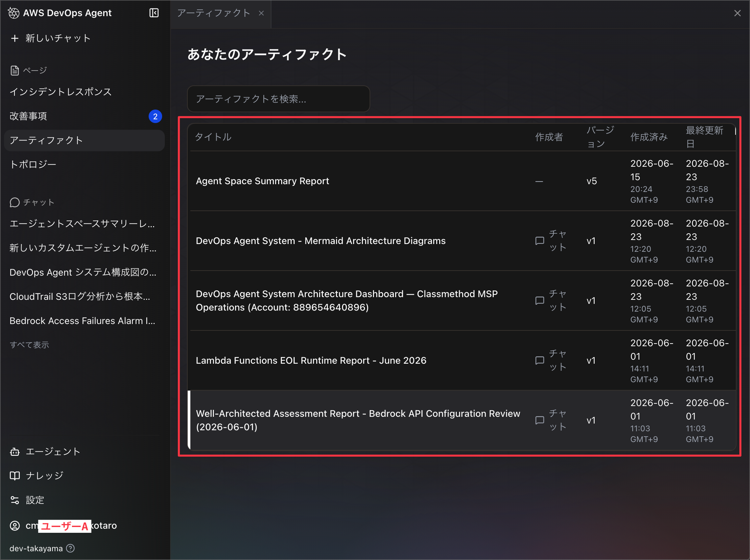Open Well-Architected Assessment Report artifact
This screenshot has height=560, width=750.
click(x=358, y=421)
